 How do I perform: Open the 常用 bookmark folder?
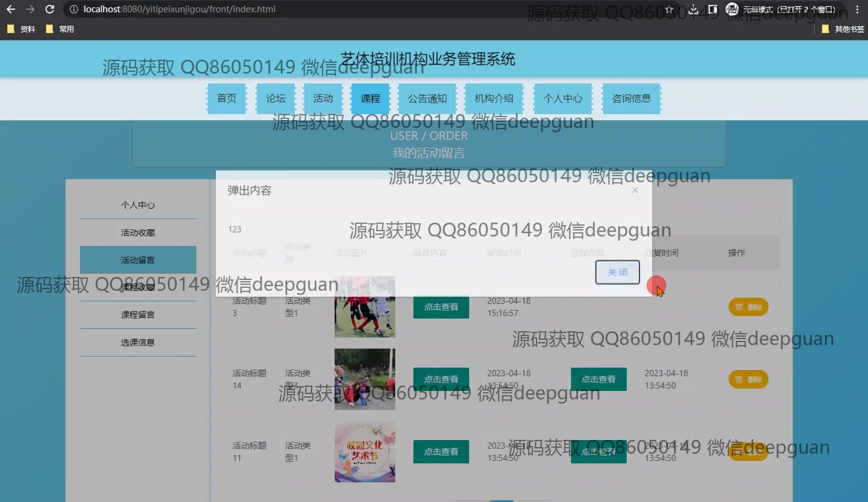(60, 29)
